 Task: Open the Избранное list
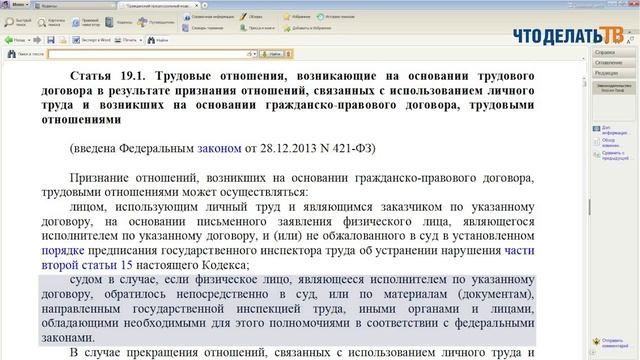[x=297, y=17]
